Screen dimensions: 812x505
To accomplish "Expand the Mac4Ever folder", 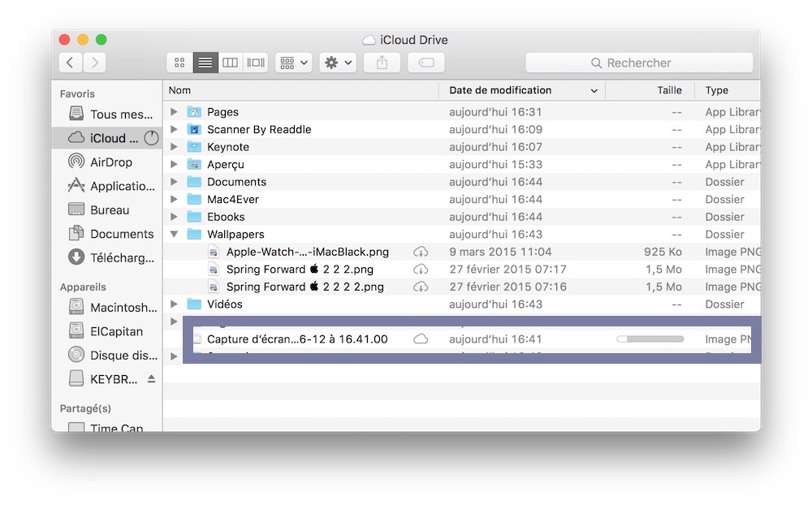I will [174, 199].
